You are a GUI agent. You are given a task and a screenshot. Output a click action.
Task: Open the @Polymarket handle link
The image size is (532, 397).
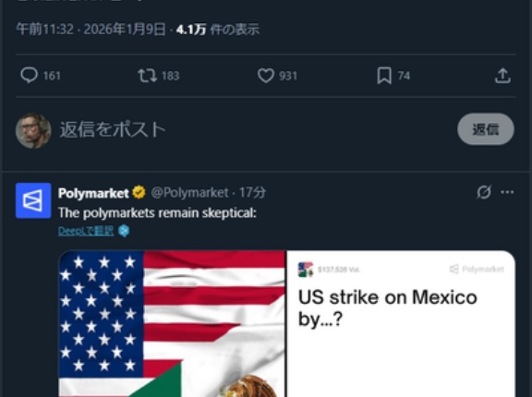189,193
